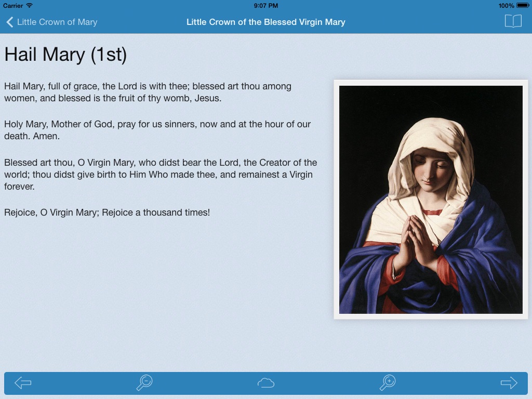532x399 pixels.
Task: Tap the cloud icon in bottom toolbar
Action: tap(266, 383)
